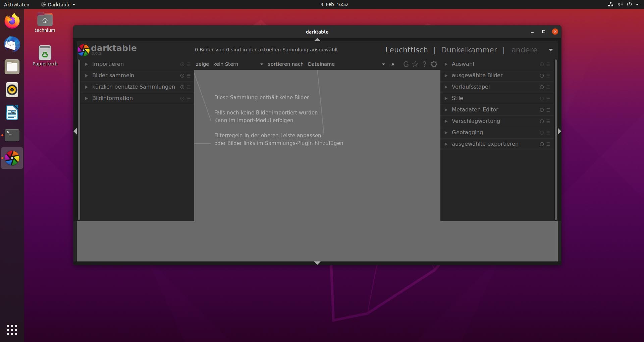Expand the Verschlagwortung module
The image size is (644, 342).
(x=476, y=121)
